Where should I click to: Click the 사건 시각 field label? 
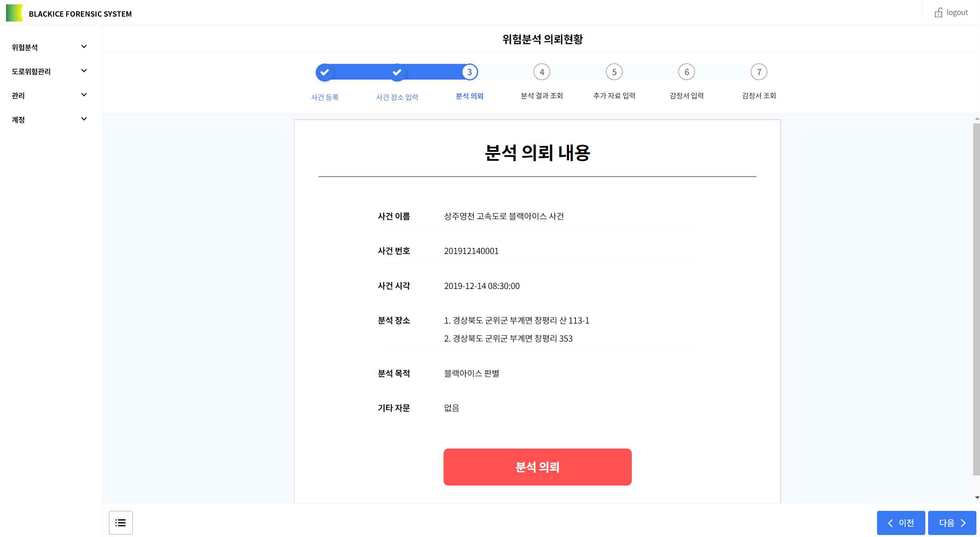pos(394,286)
